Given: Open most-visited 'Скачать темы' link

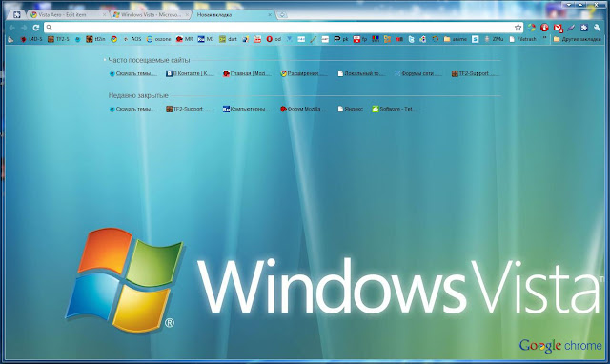Looking at the screenshot, I should tap(133, 73).
